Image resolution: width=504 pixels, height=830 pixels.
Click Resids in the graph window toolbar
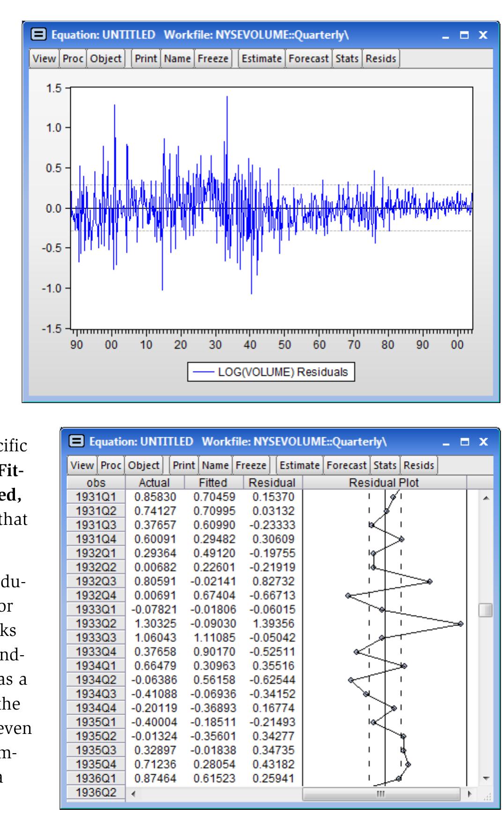[x=381, y=59]
